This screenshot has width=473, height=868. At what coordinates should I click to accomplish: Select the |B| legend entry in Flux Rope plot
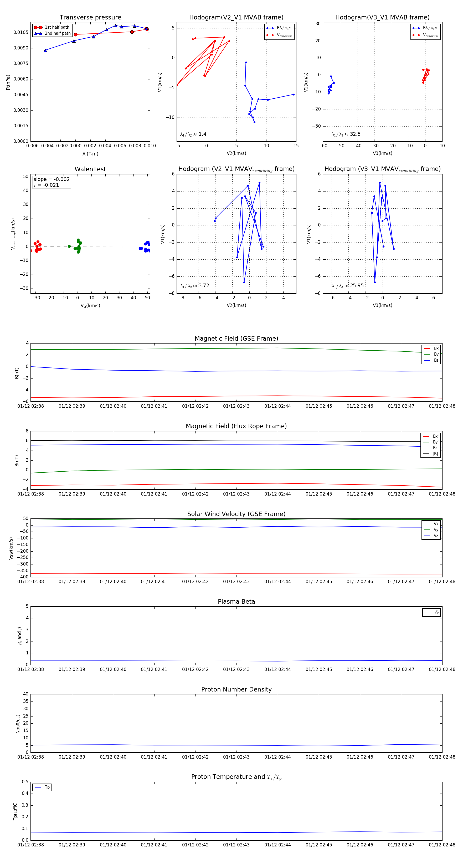click(431, 454)
